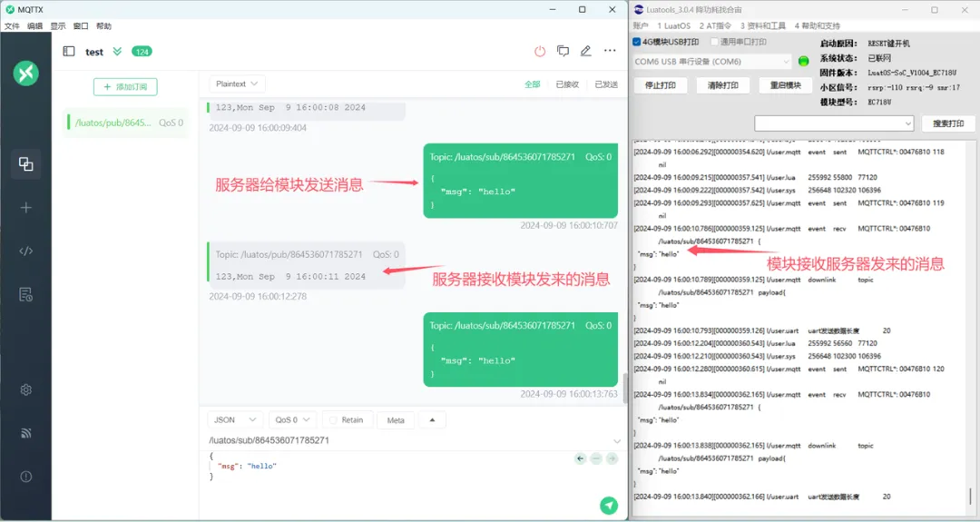Filter to received messages with 已接收
Screen dimensions: 980x522
coord(567,84)
